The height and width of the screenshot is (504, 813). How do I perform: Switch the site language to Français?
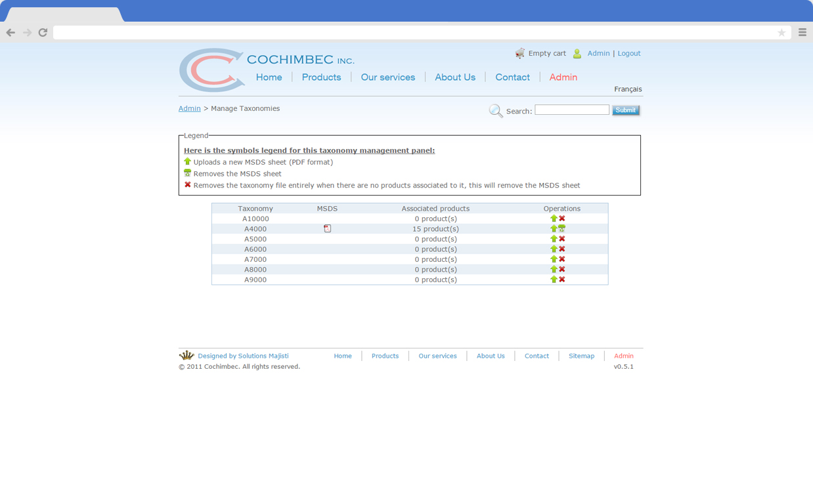628,89
